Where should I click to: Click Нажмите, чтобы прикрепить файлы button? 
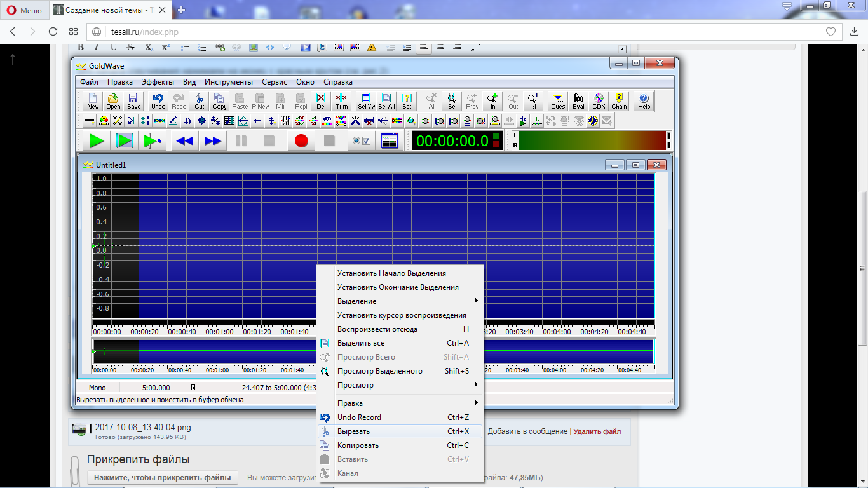click(162, 478)
